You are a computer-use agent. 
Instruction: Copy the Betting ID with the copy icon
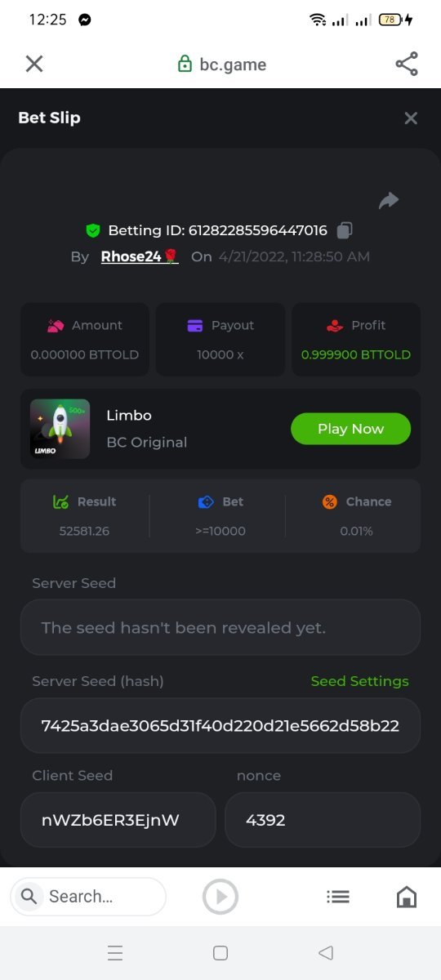pyautogui.click(x=345, y=230)
